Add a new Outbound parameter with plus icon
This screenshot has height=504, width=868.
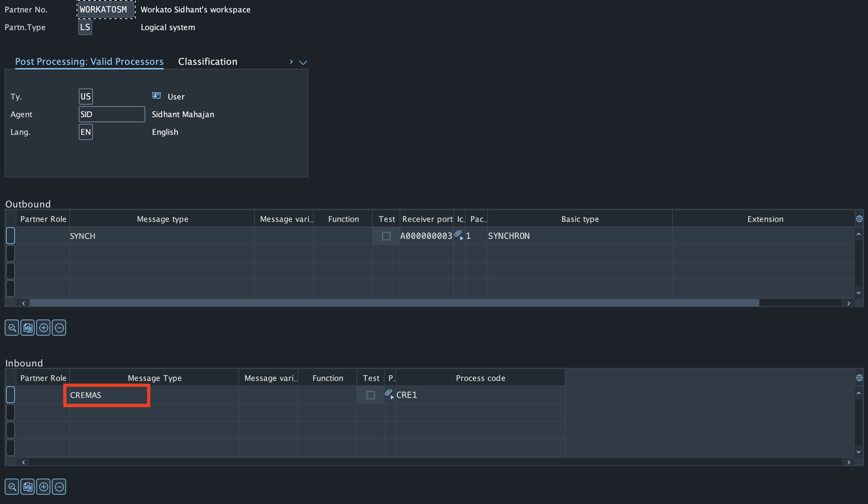pyautogui.click(x=43, y=327)
